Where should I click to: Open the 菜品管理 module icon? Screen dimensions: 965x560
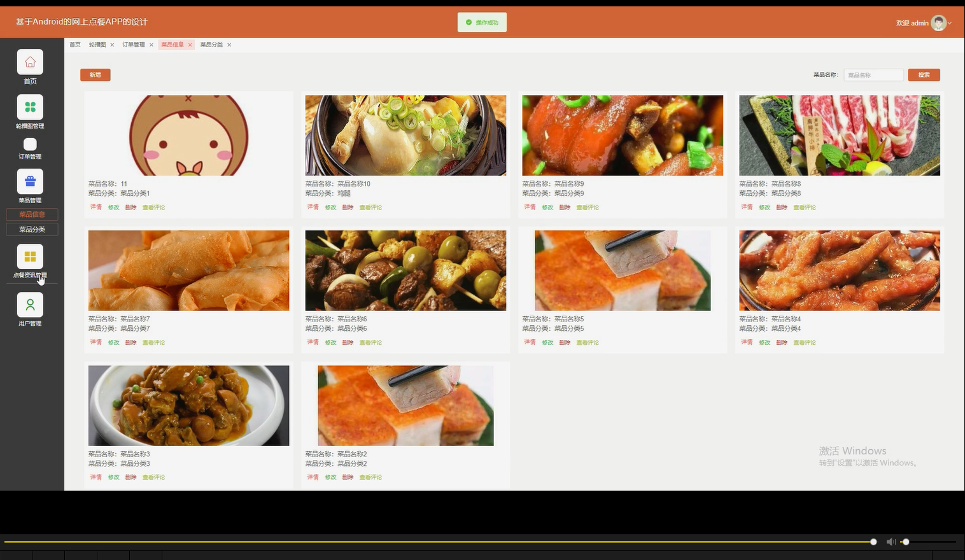[x=30, y=181]
